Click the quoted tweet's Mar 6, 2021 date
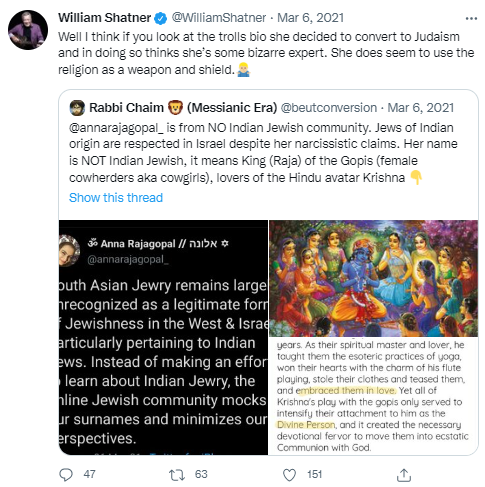The image size is (485, 487). (x=420, y=108)
